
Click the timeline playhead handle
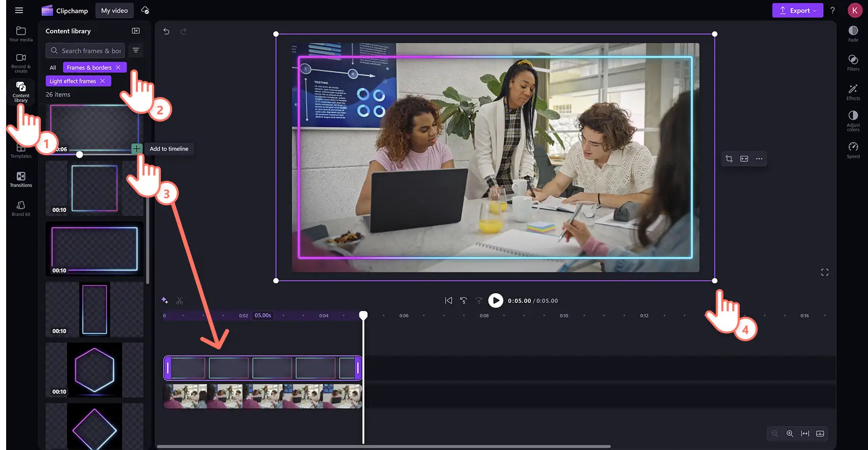pos(363,315)
